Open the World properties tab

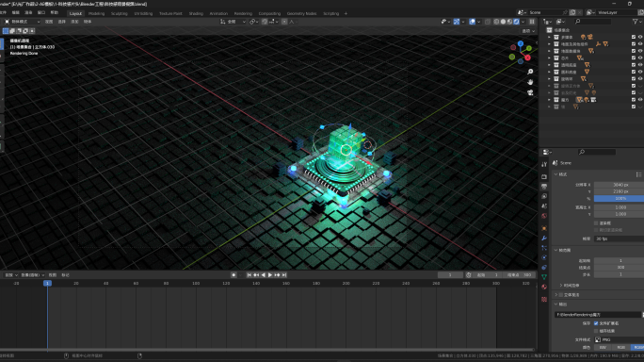[544, 216]
